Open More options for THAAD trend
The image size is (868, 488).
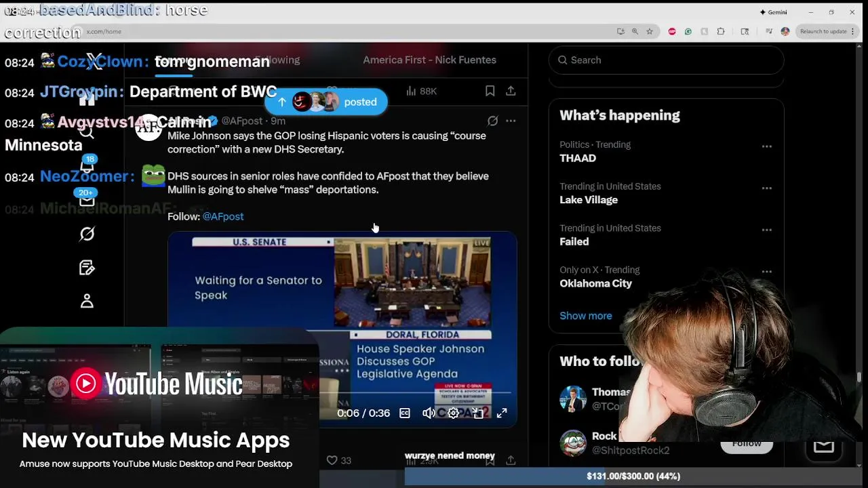[x=766, y=146]
